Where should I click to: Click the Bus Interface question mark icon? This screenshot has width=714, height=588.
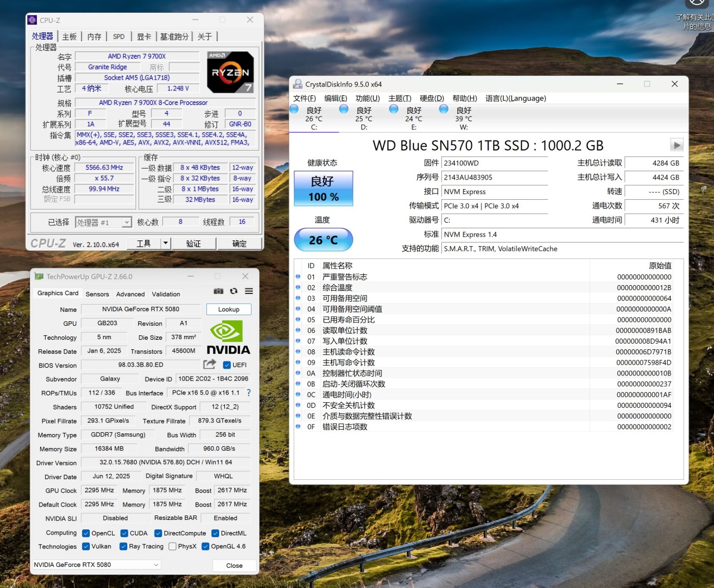tap(249, 393)
